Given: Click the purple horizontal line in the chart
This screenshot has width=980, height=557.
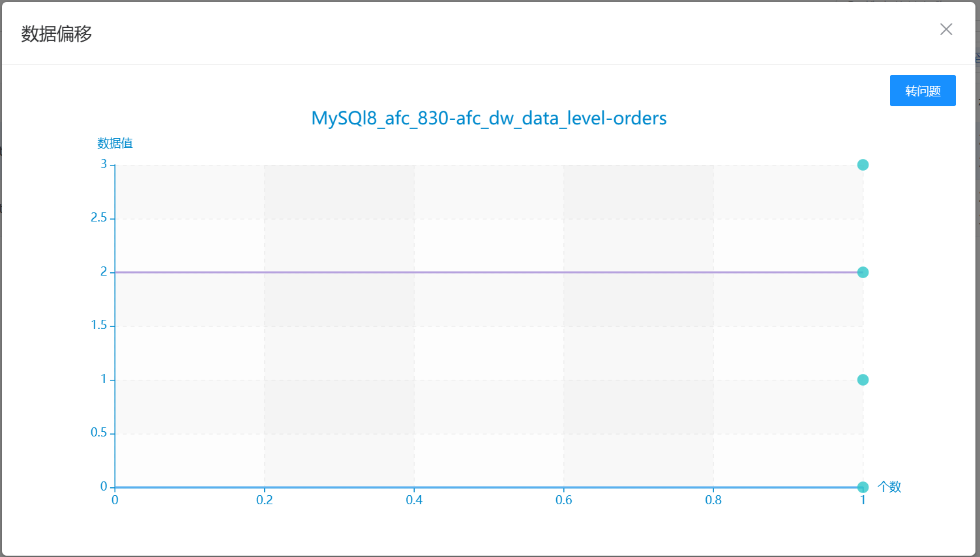Looking at the screenshot, I should (x=489, y=272).
